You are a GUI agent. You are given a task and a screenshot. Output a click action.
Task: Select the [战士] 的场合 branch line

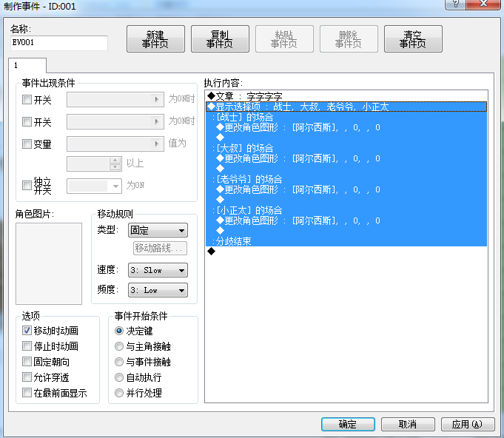(x=346, y=117)
